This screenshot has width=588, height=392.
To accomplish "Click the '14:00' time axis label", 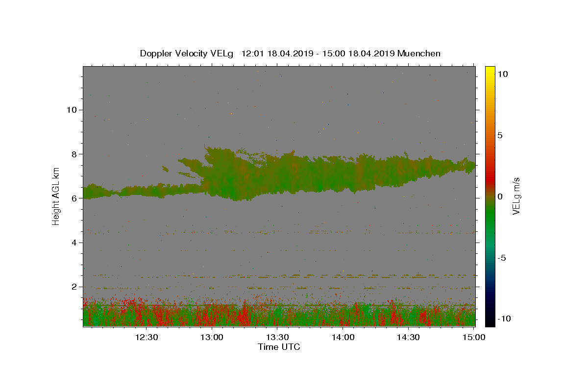I will point(343,337).
